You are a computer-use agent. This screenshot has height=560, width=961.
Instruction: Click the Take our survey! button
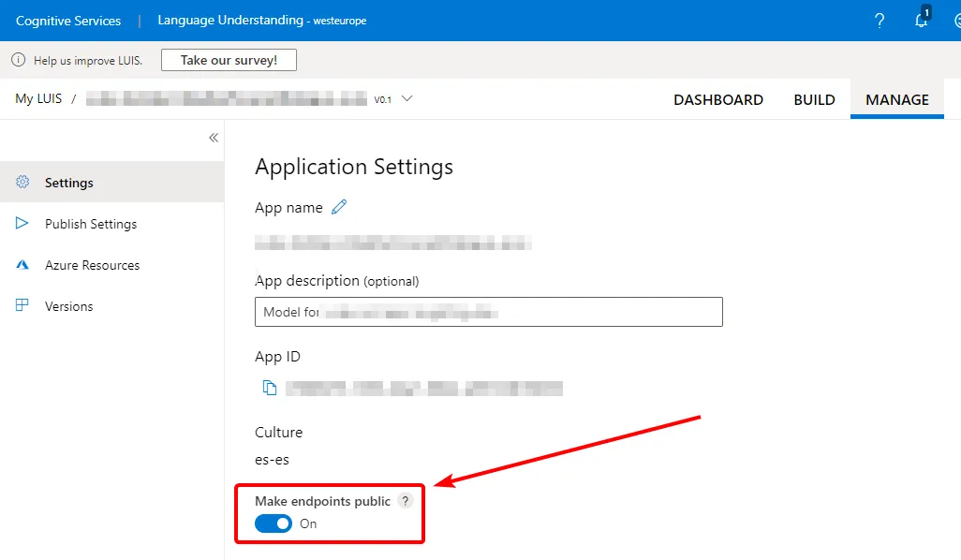coord(229,60)
